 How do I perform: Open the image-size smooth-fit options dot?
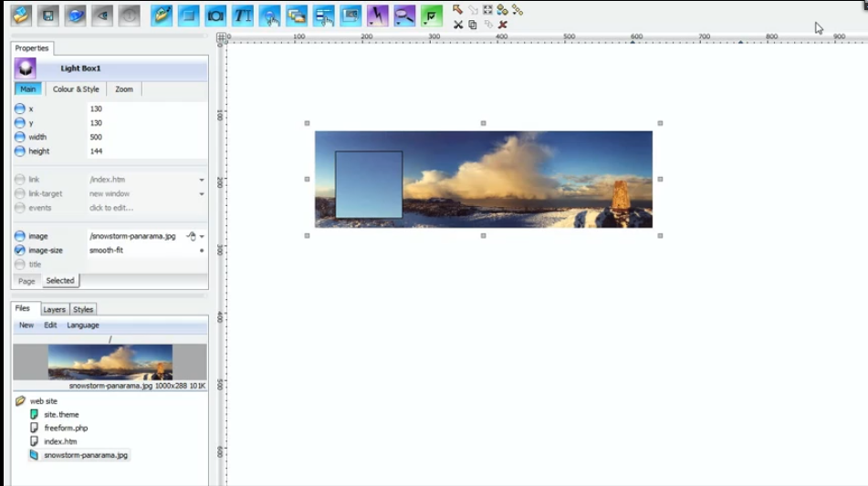[x=202, y=251]
